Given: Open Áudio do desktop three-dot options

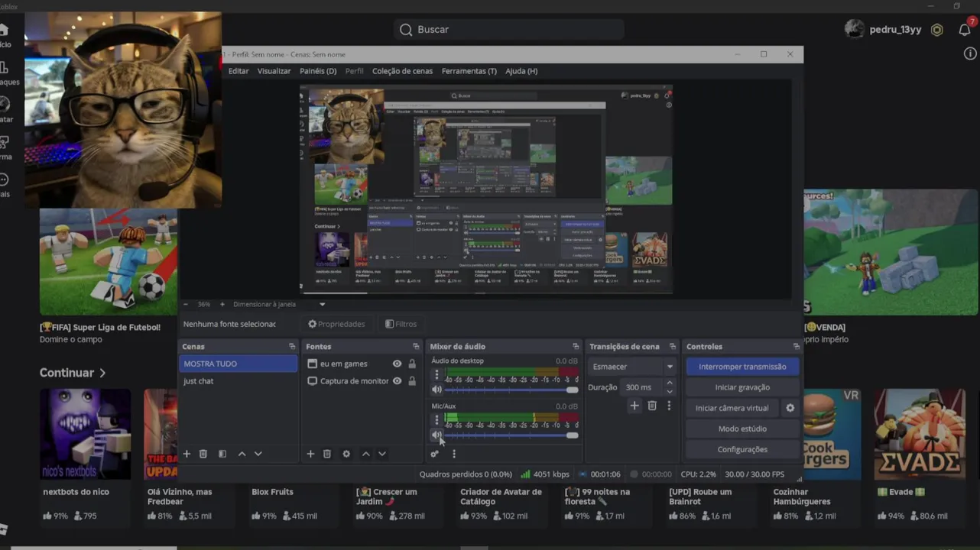Looking at the screenshot, I should (x=437, y=375).
